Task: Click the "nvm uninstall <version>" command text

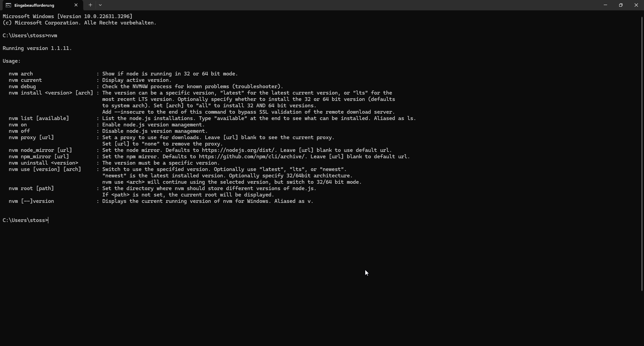Action: (x=43, y=163)
